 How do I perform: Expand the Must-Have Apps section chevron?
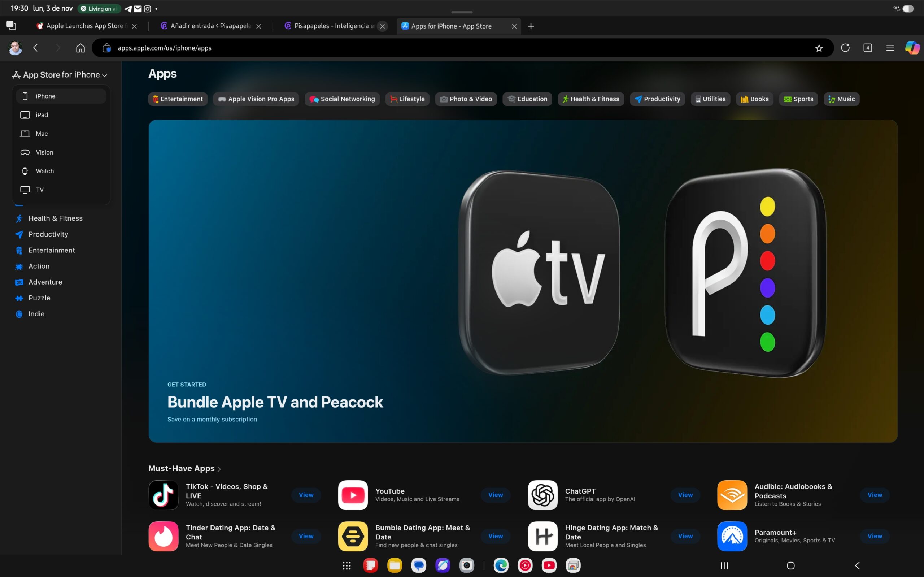coord(219,469)
